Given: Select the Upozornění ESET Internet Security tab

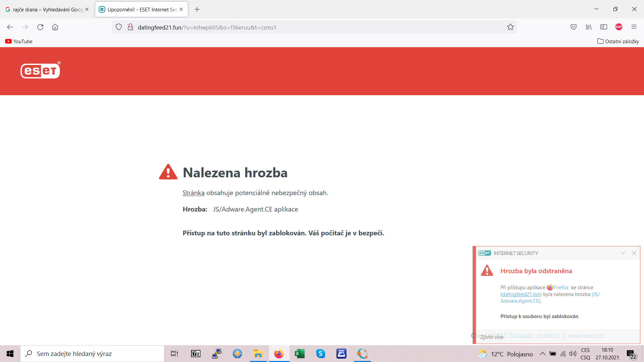Looking at the screenshot, I should point(142,9).
